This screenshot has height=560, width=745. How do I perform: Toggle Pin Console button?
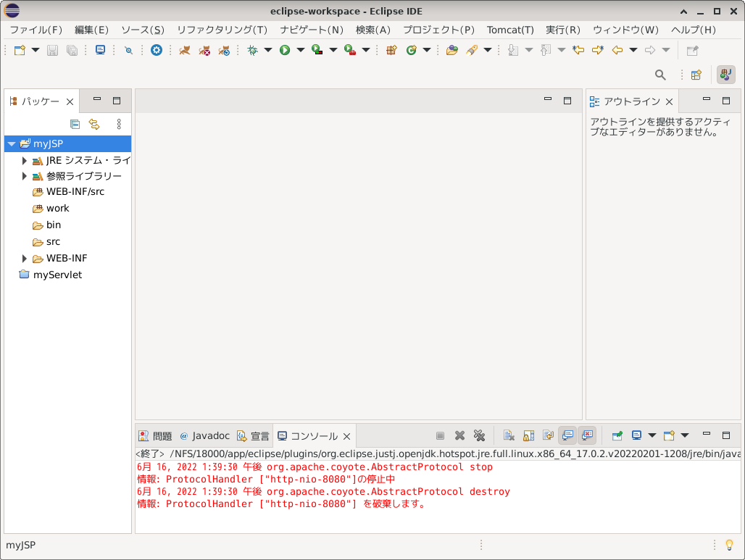click(617, 435)
